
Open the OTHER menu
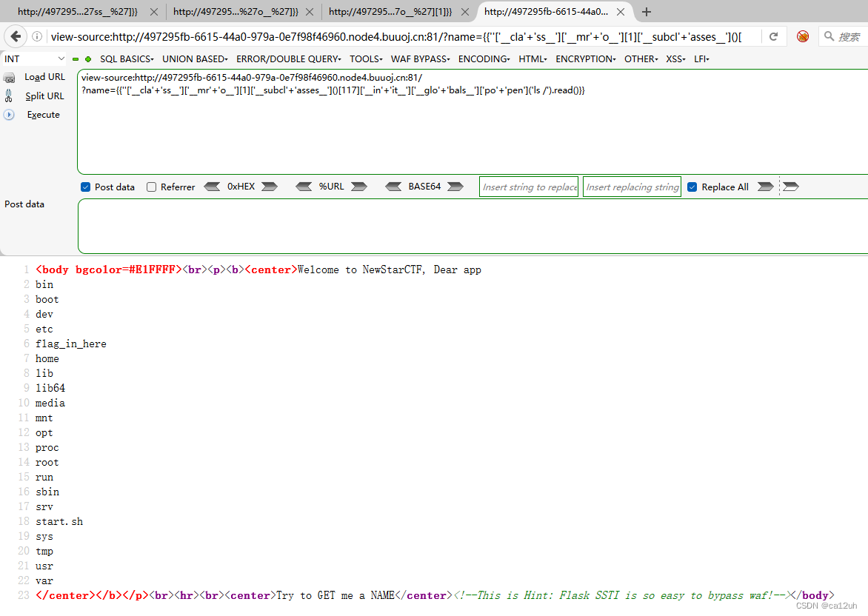pos(641,58)
